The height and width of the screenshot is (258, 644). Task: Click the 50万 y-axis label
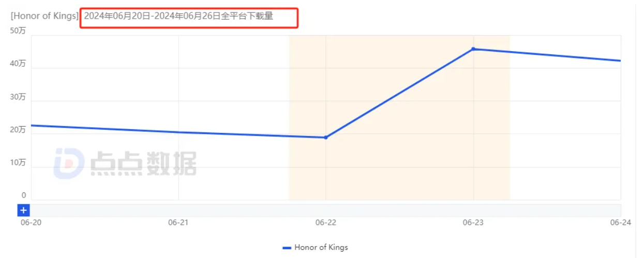pyautogui.click(x=18, y=31)
